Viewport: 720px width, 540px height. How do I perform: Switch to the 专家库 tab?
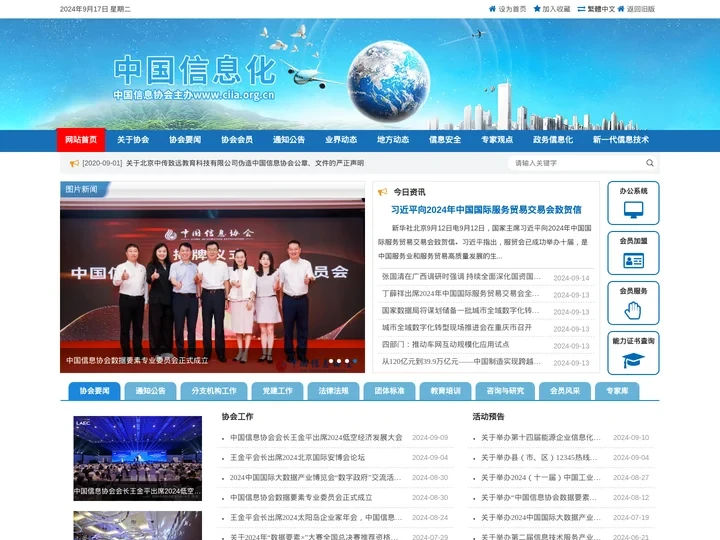(617, 391)
